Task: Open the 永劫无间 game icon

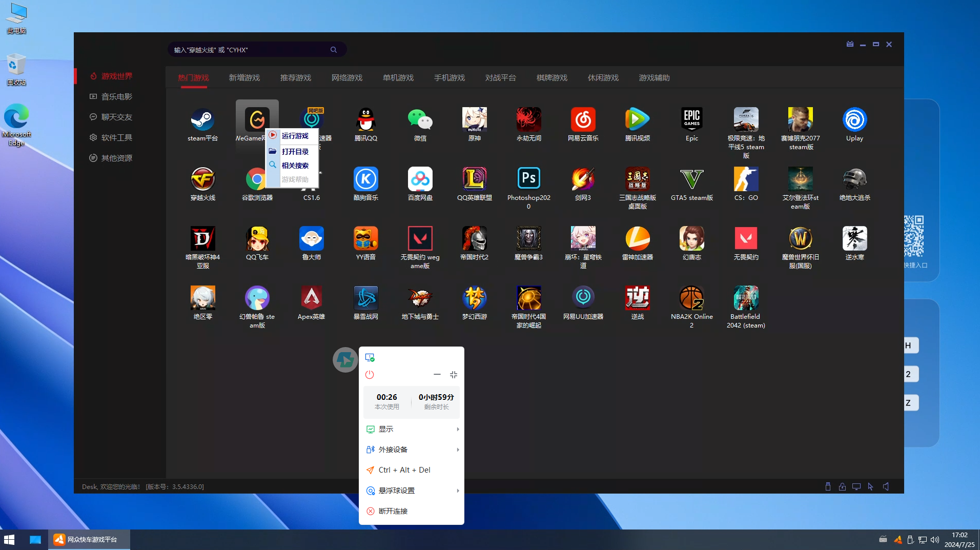Action: (528, 119)
